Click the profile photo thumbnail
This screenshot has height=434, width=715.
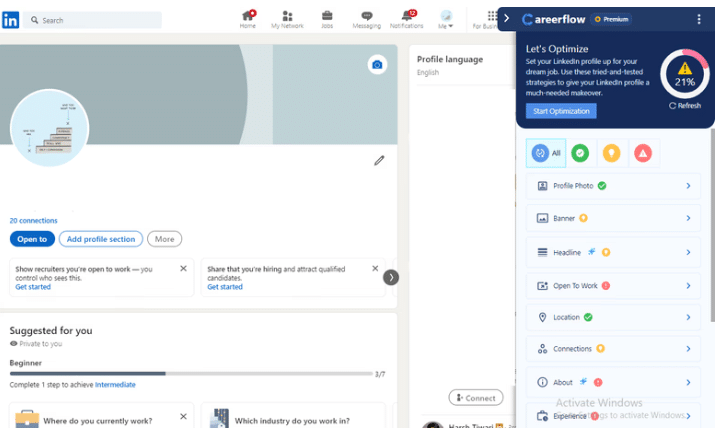(x=49, y=128)
